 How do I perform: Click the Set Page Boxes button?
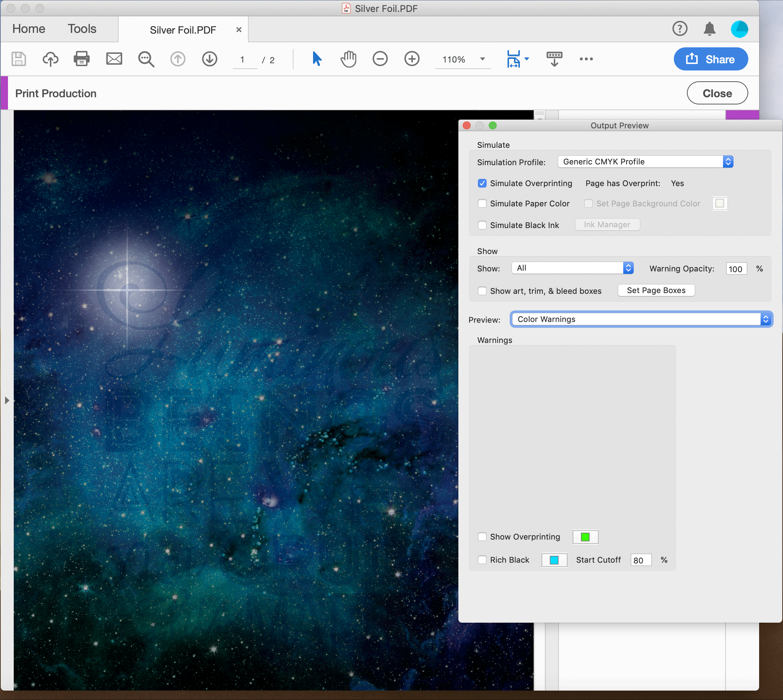tap(656, 291)
